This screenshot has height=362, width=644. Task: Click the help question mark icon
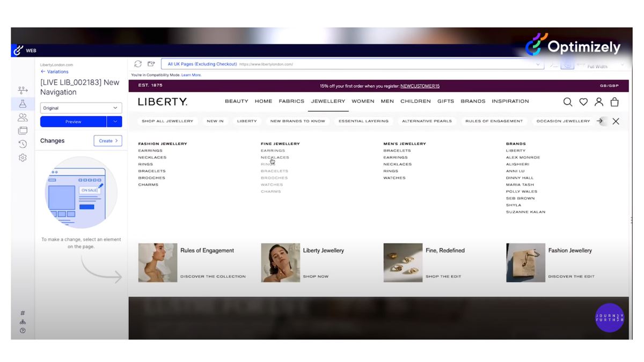(23, 331)
